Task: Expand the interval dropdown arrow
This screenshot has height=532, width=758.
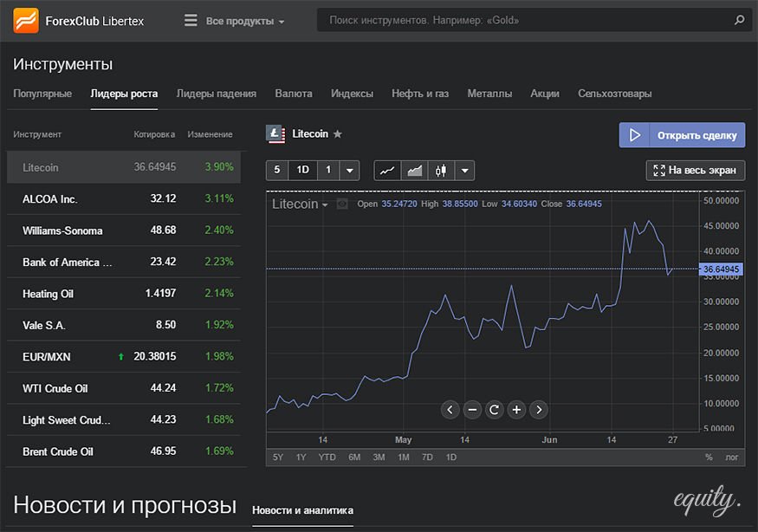Action: [349, 170]
